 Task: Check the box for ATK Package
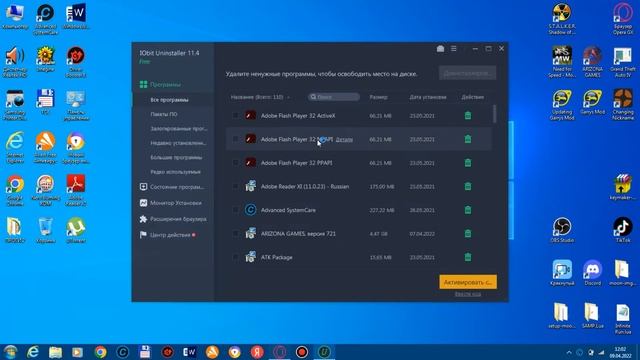(235, 257)
